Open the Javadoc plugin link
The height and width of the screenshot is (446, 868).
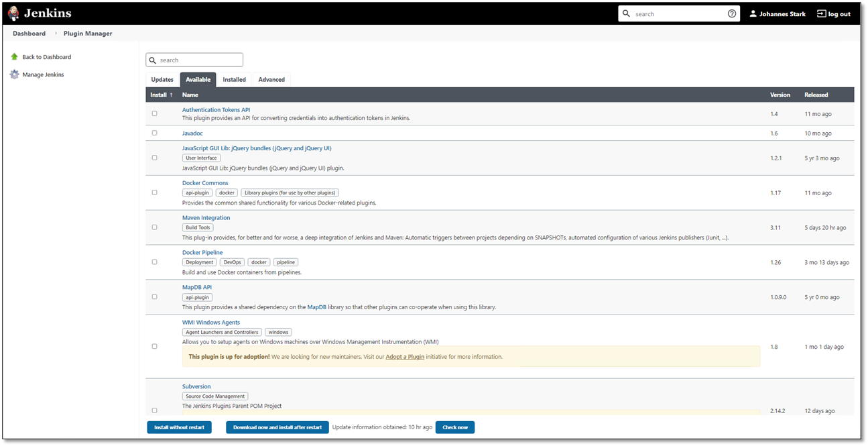192,133
